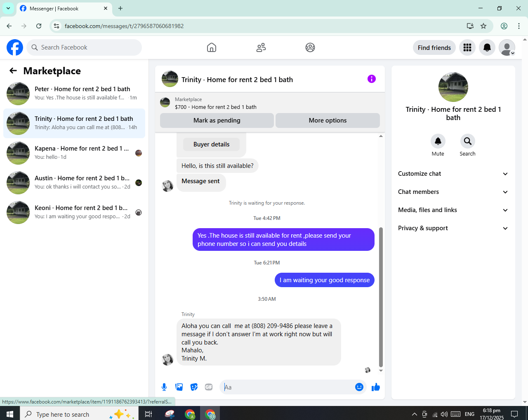The height and width of the screenshot is (420, 528).
Task: Search in conversation magnifier icon
Action: 468,141
